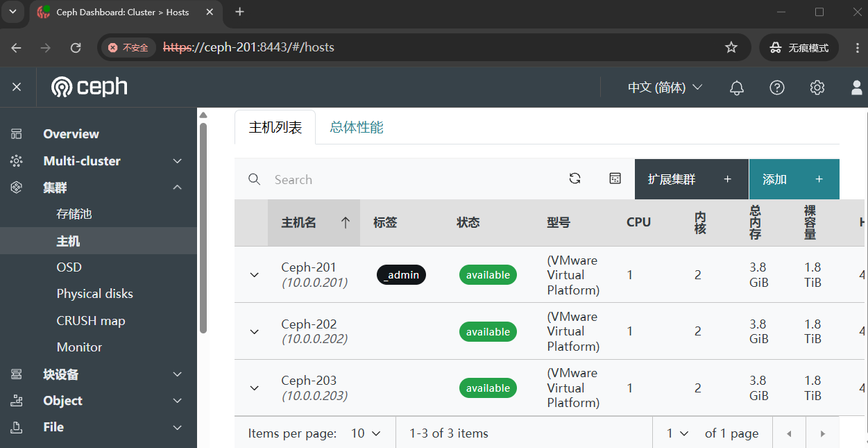The height and width of the screenshot is (448, 868).
Task: Switch to the 主机列表 tab
Action: pos(275,127)
